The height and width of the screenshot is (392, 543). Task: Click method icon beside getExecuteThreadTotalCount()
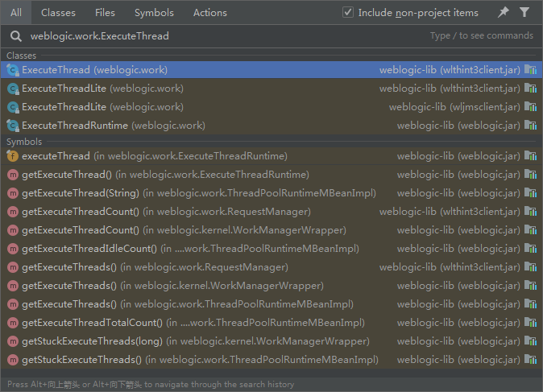13,323
